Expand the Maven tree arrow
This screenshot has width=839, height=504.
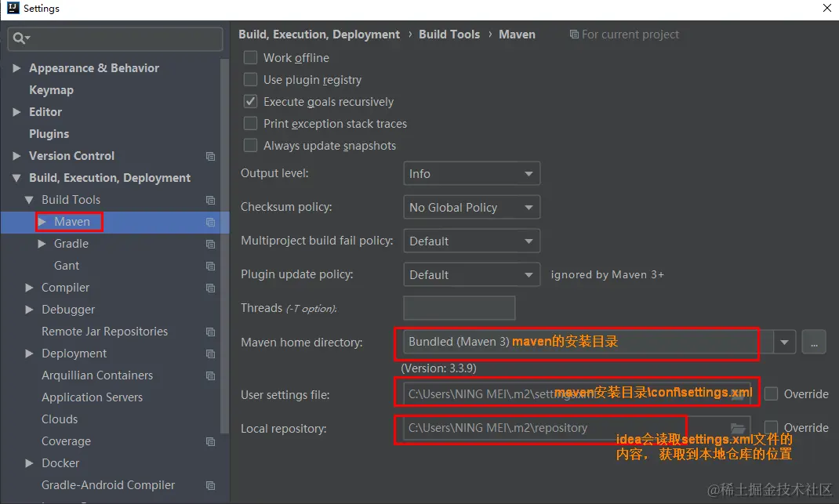click(x=42, y=222)
